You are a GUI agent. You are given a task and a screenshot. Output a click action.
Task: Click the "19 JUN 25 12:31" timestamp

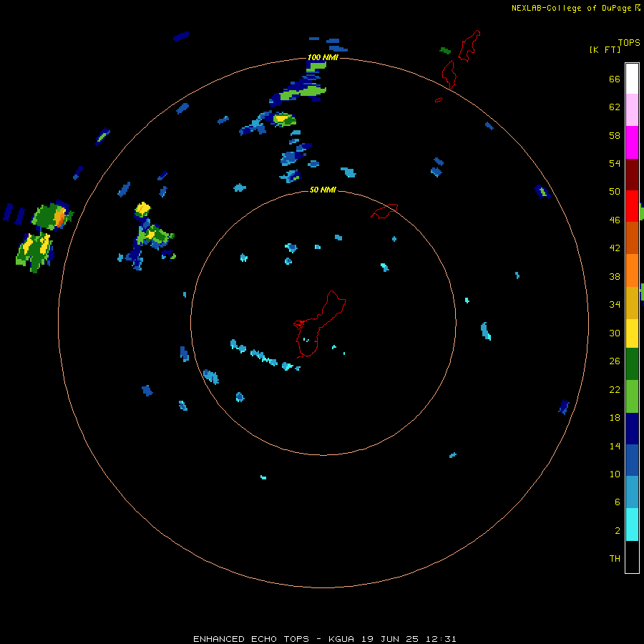409,639
